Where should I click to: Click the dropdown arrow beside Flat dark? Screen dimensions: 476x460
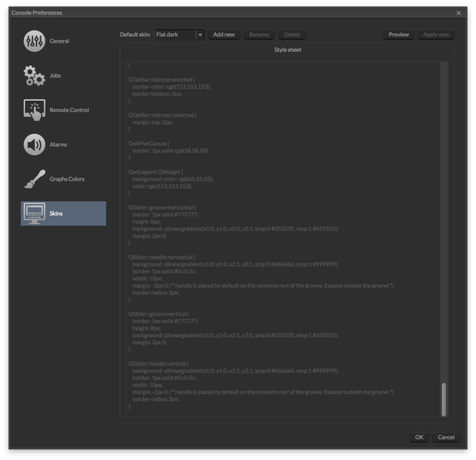(x=200, y=34)
